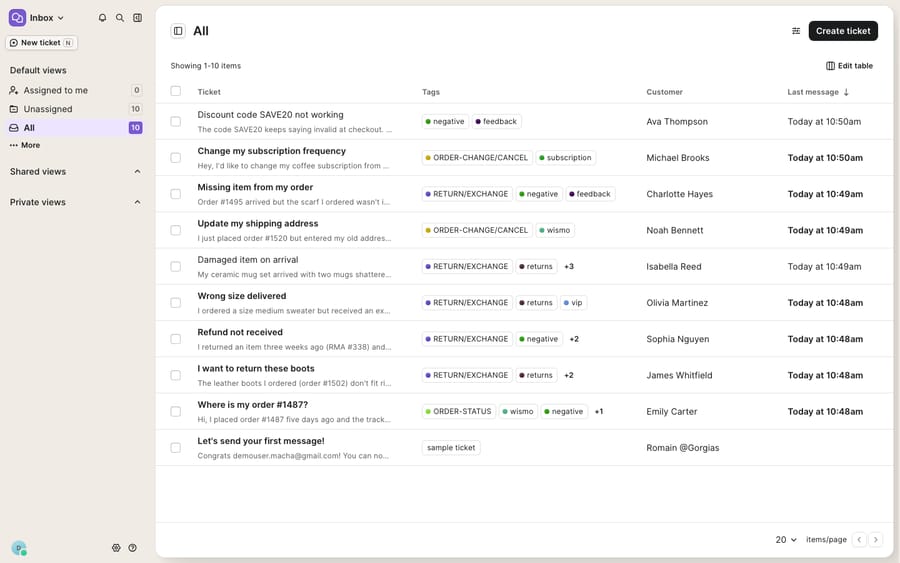This screenshot has width=900, height=563.
Task: Select checkbox for Change my subscription frequency
Action: pyautogui.click(x=176, y=158)
